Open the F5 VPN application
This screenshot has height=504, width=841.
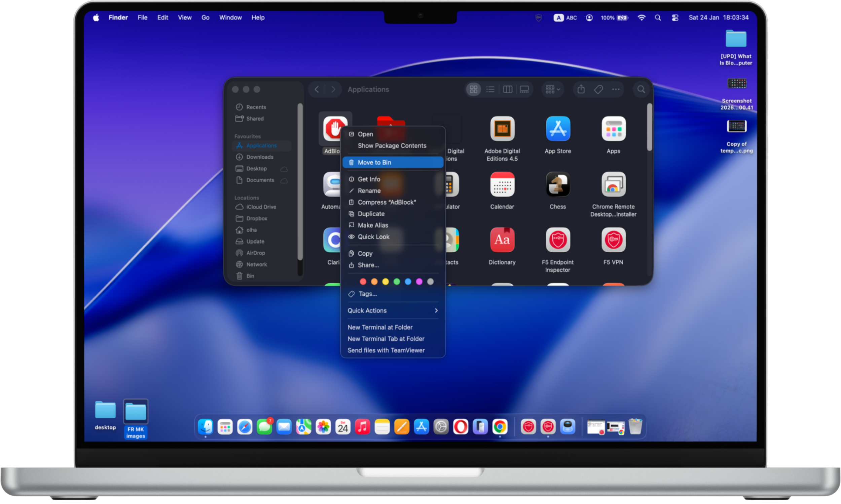[613, 240]
